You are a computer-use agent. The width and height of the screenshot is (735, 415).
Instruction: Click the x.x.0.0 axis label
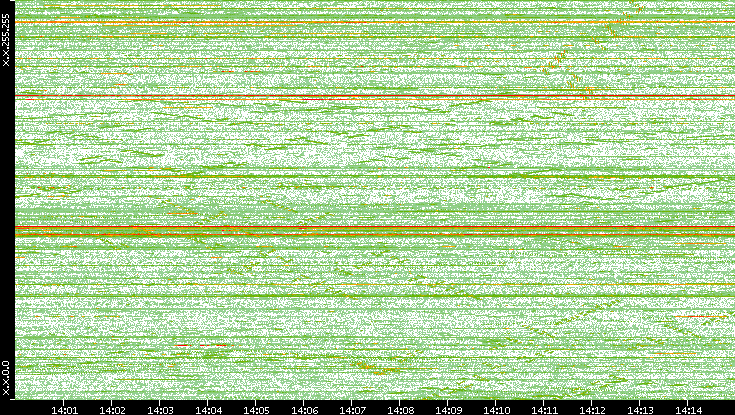(6, 378)
